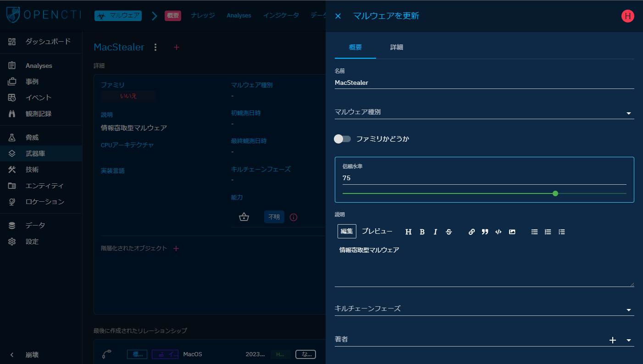Open データ in the sidebar
Screen dimensions: 643x364
tap(41, 226)
